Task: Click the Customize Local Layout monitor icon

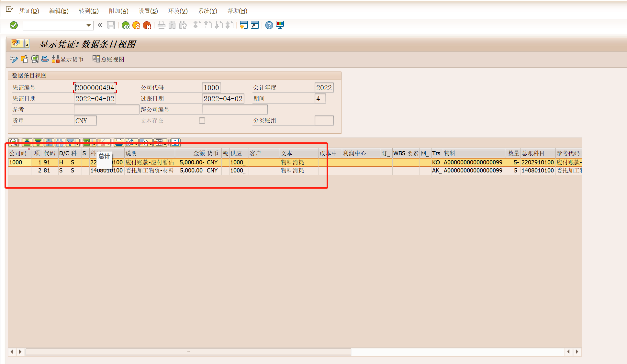Action: (x=280, y=25)
